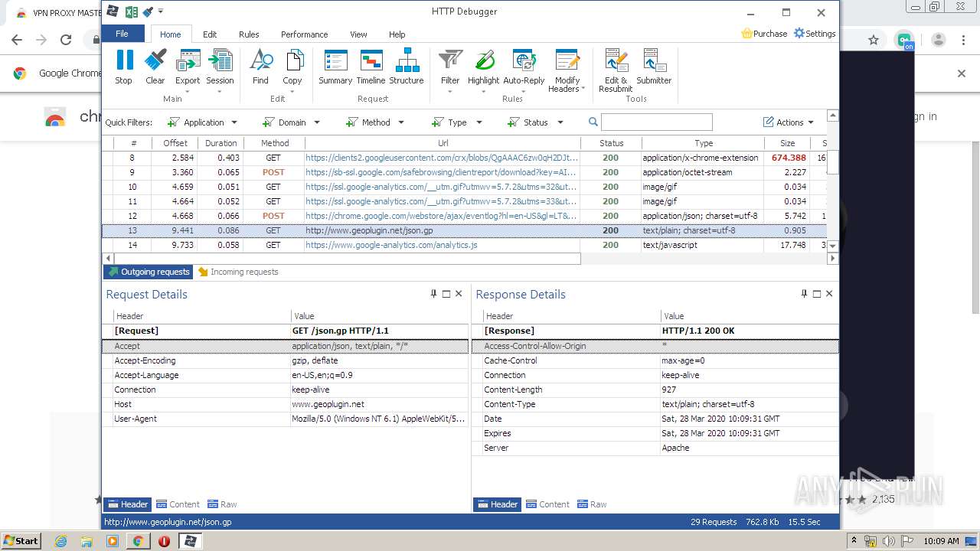The width and height of the screenshot is (980, 551).
Task: Expand the Filter dropdown arrow
Action: pos(450,91)
